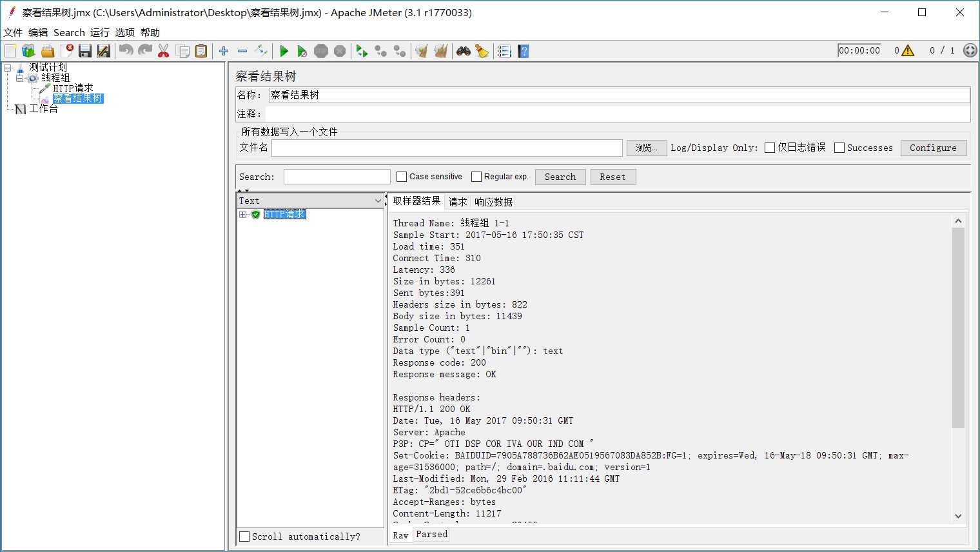This screenshot has width=980, height=552.
Task: Expand the HTTP请求 result sample node
Action: 242,214
